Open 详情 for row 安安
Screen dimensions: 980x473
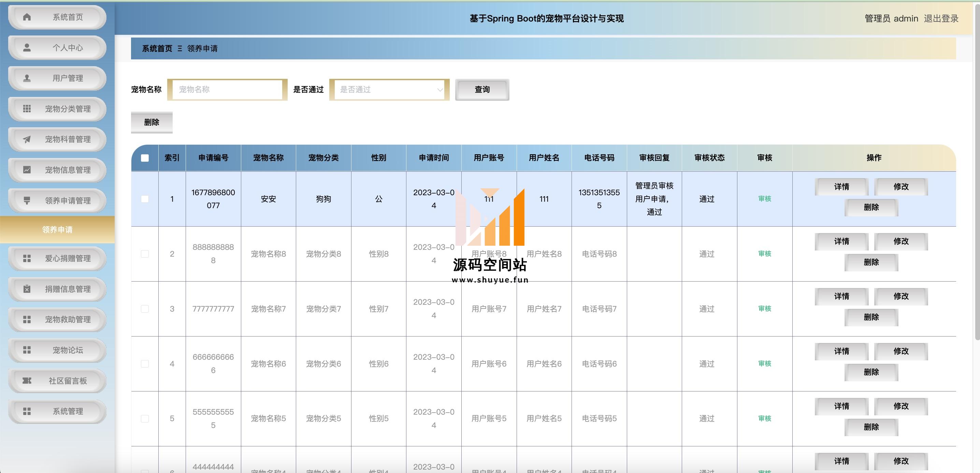click(x=841, y=187)
